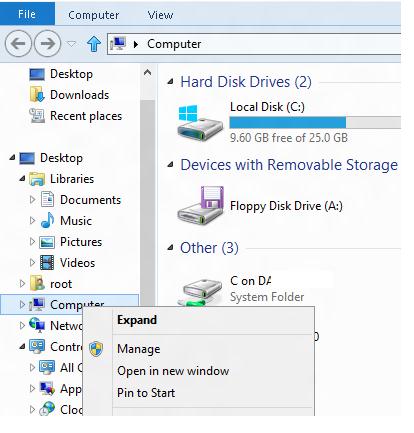Collapse the Hard Disk Drives group

pyautogui.click(x=170, y=81)
